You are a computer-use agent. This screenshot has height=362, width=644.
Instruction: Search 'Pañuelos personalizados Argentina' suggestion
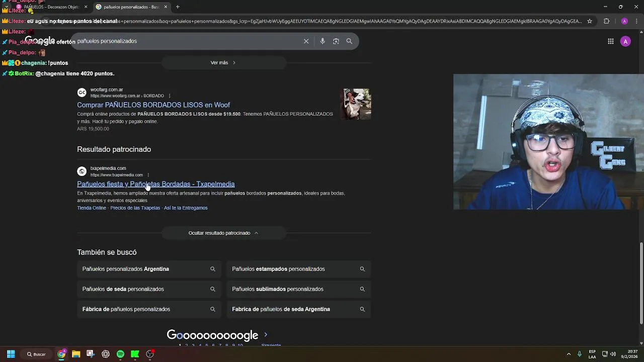coord(149,269)
